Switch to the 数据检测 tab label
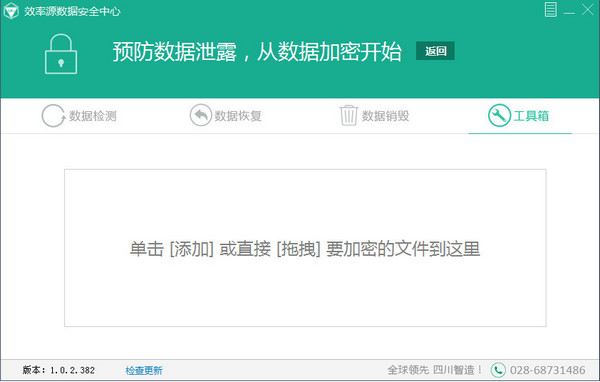This screenshot has width=600, height=382. pos(93,116)
